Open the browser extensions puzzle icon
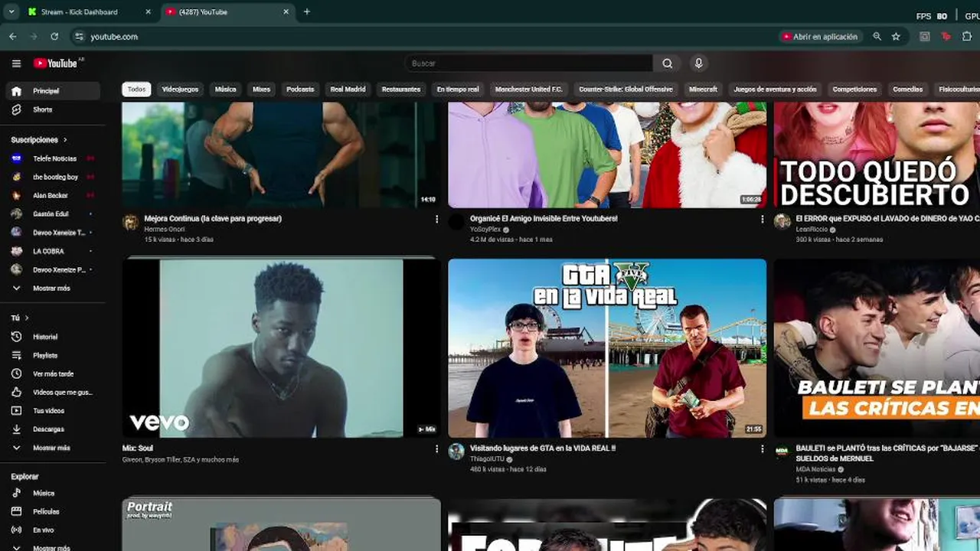Image resolution: width=980 pixels, height=551 pixels. pos(967,36)
